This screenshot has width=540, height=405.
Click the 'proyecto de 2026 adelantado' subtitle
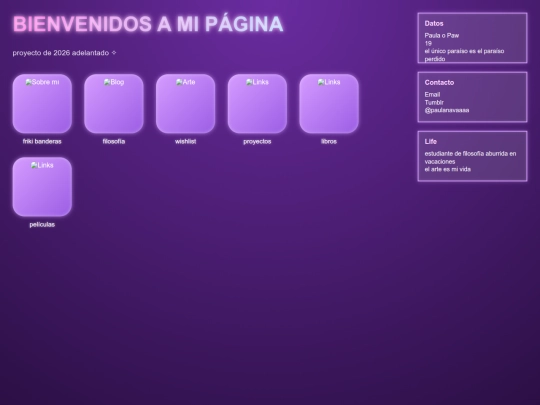[x=64, y=53]
